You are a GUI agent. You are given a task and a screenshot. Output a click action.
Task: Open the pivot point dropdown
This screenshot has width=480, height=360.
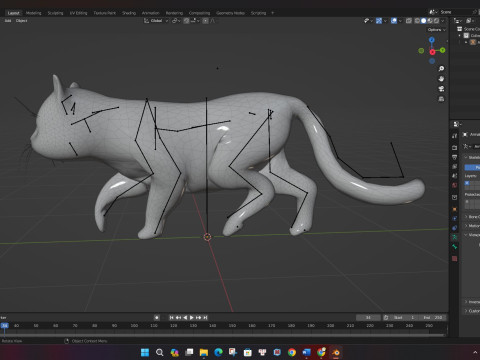pos(176,21)
